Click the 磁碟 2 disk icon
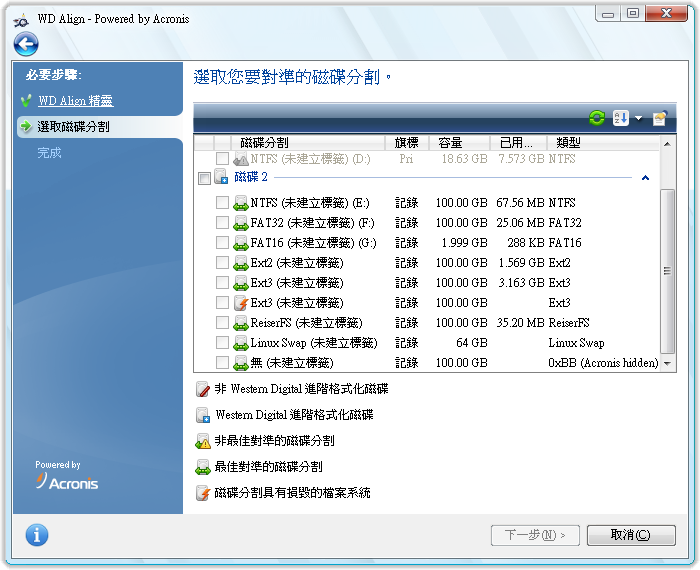This screenshot has width=700, height=570. pyautogui.click(x=221, y=177)
